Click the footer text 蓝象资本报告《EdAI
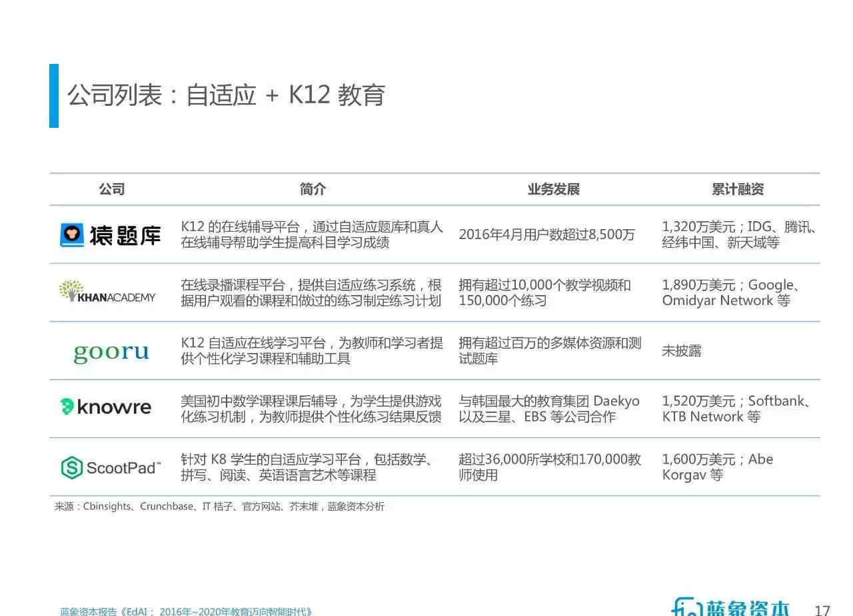The image size is (853, 616). click(x=186, y=611)
